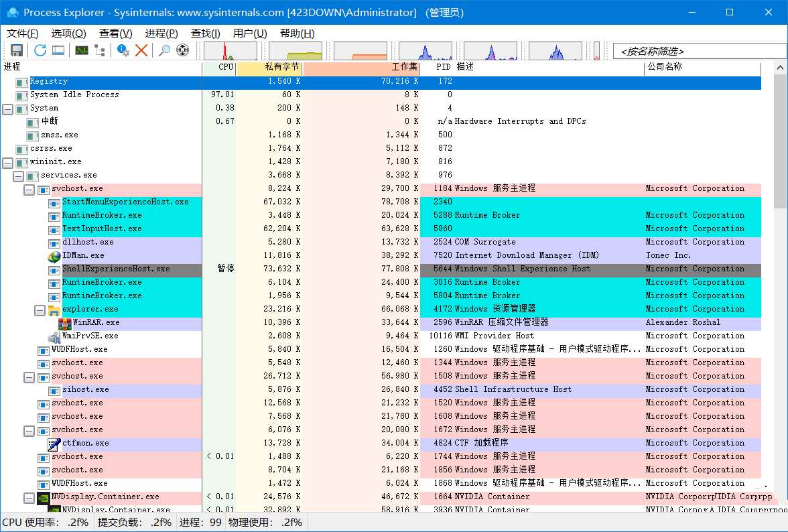Collapse the services.exe process branch
Image resolution: width=788 pixels, height=532 pixels.
point(18,176)
